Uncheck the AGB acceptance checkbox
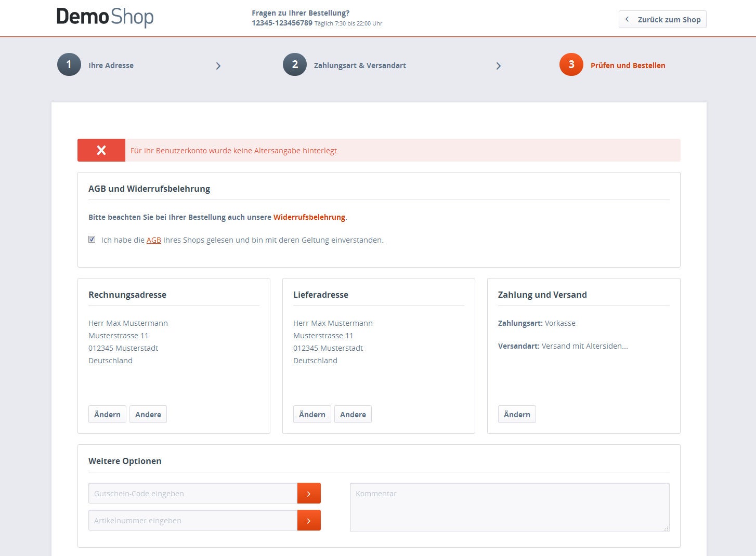Screen dimensions: 756x556 pyautogui.click(x=92, y=240)
